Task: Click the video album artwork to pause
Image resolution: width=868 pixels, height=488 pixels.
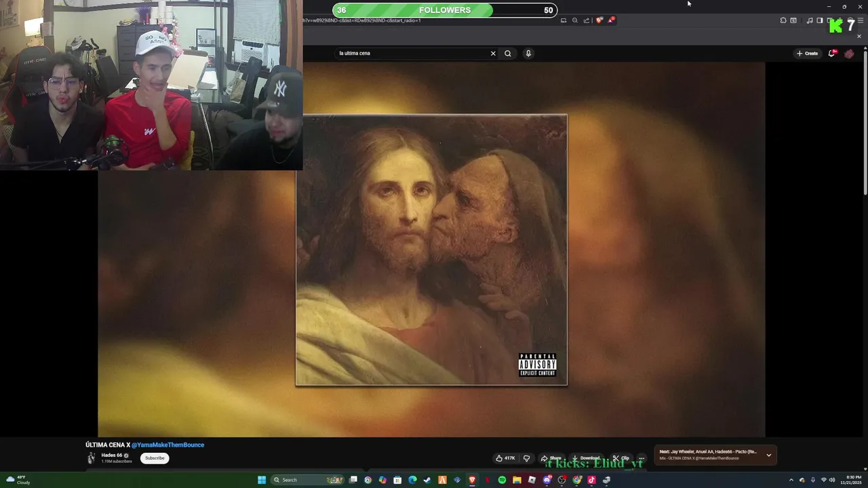Action: (431, 250)
